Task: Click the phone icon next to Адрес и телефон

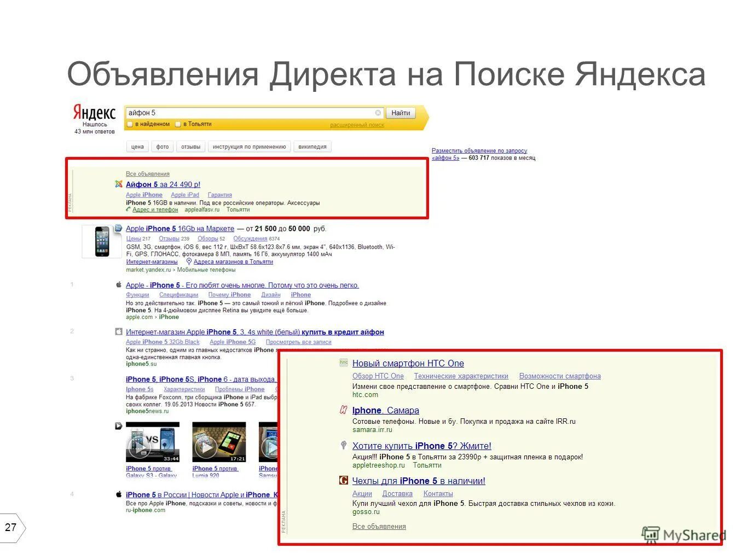Action: pyautogui.click(x=129, y=209)
